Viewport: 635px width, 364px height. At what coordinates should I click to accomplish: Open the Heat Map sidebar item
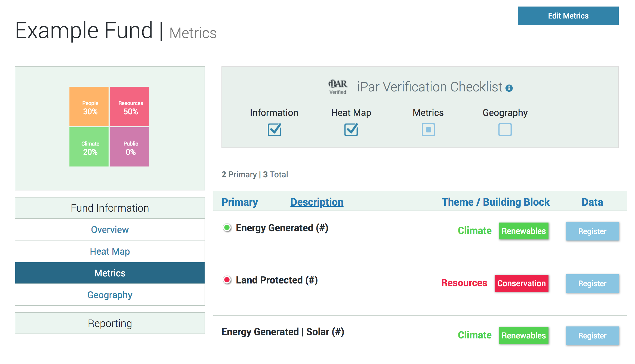tap(110, 251)
